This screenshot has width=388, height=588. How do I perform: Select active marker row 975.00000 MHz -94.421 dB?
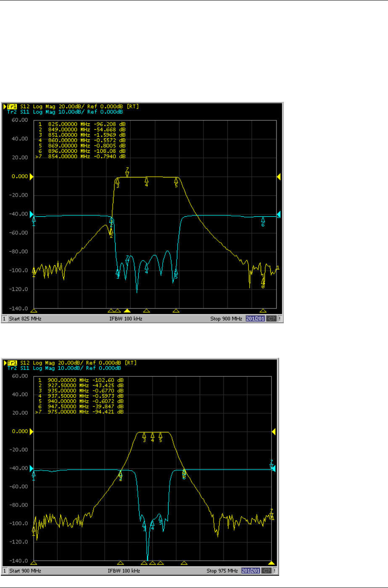(x=79, y=412)
